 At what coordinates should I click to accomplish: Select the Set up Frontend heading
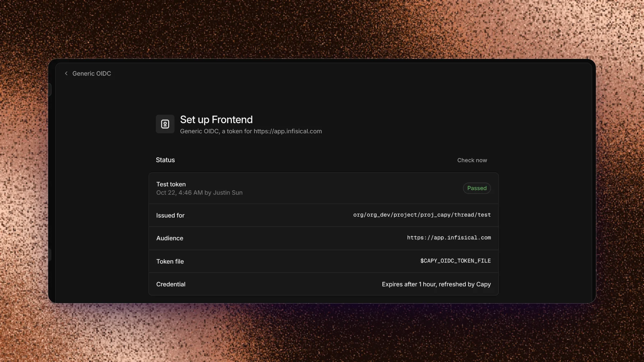[216, 120]
